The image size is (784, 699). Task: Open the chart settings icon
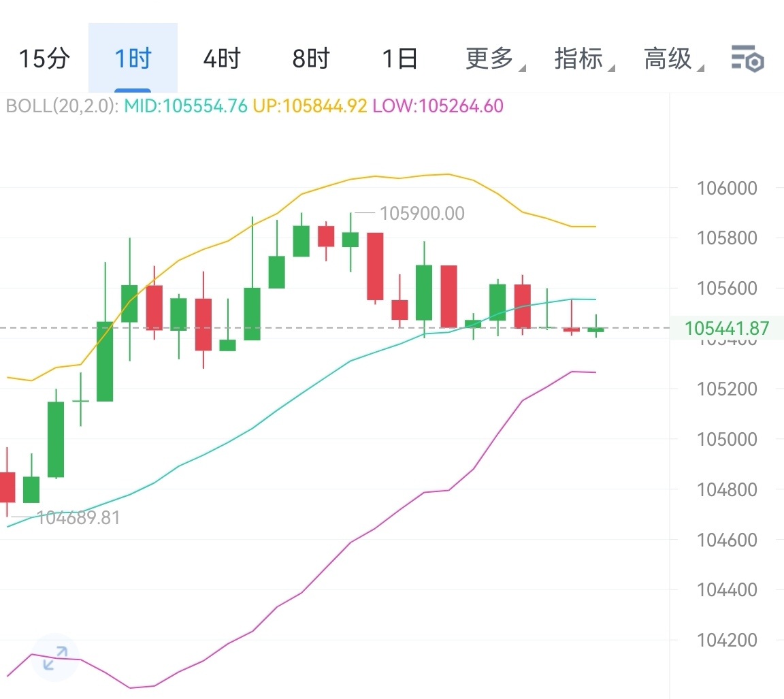click(x=747, y=59)
